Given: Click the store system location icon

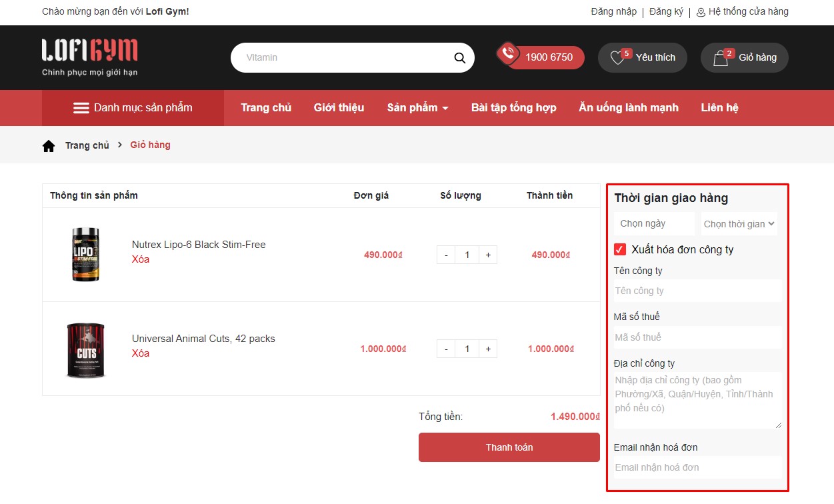Looking at the screenshot, I should click(701, 12).
